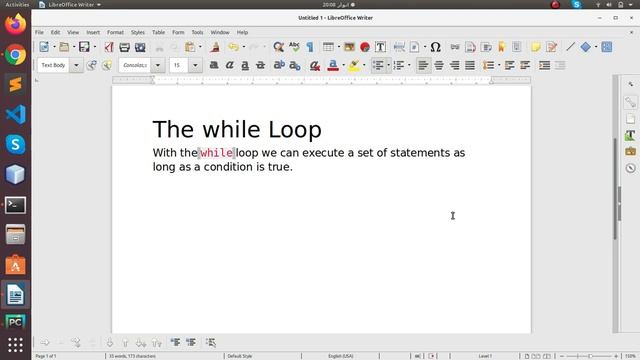This screenshot has width=640, height=360.
Task: Insert a chart
Action: pos(365,47)
